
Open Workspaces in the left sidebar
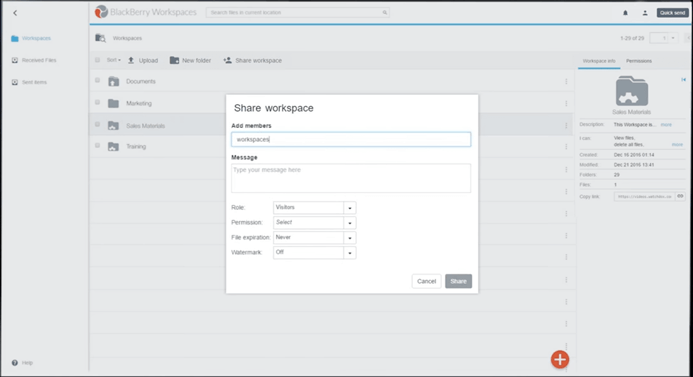tap(31, 38)
